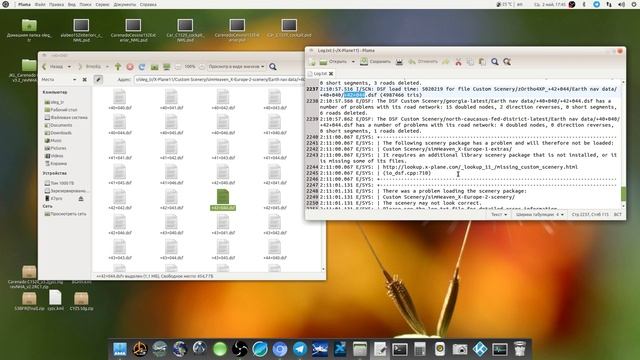The height and width of the screenshot is (360, 640).
Task: Click into the address path field
Action: (x=220, y=80)
